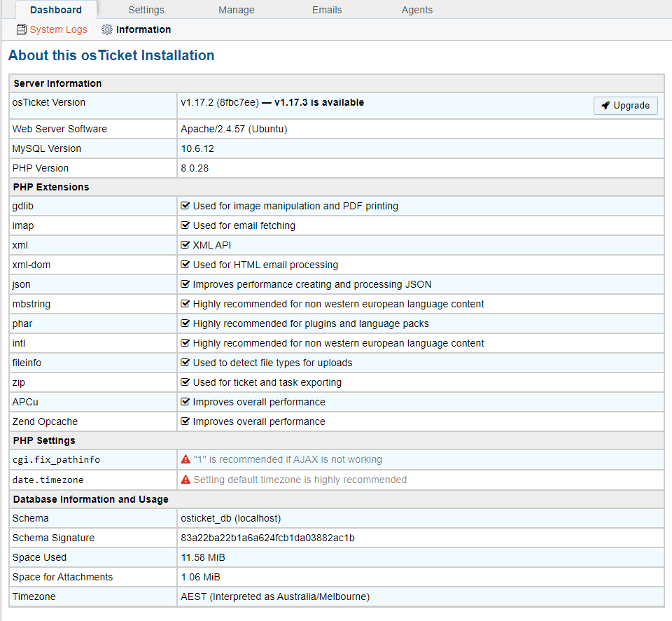Click the MySQL Version label
672x621 pixels.
[47, 148]
